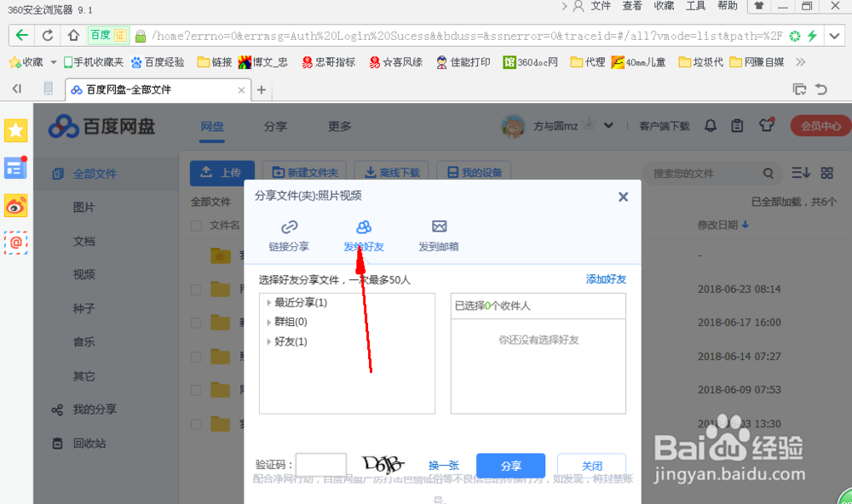Check the file row dated 2018-06-14

pyautogui.click(x=196, y=357)
